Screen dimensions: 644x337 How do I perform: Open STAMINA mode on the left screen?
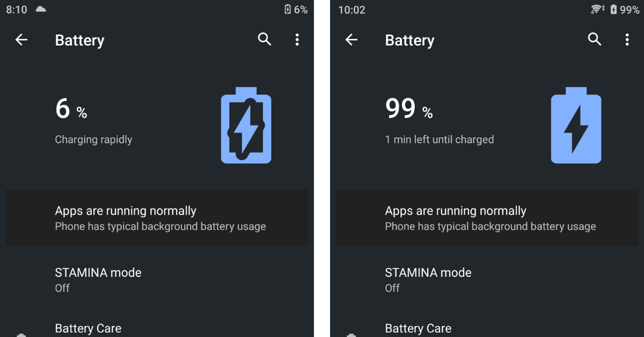tap(157, 280)
